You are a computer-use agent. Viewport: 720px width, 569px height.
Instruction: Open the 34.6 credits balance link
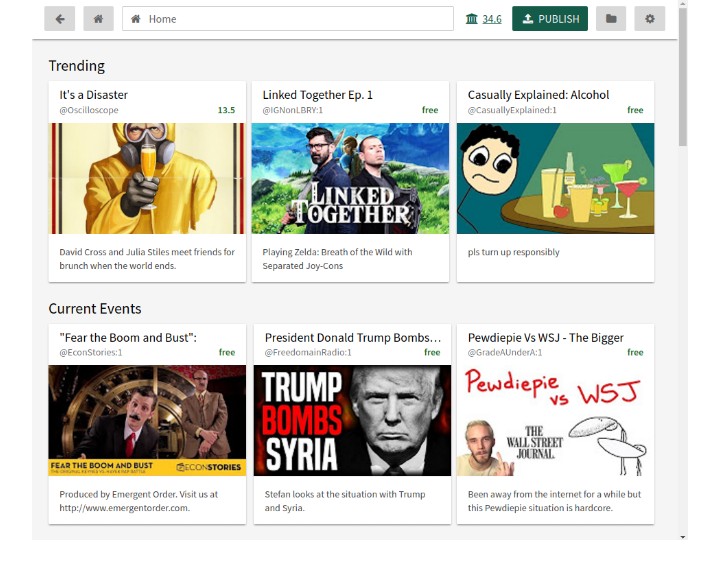492,19
